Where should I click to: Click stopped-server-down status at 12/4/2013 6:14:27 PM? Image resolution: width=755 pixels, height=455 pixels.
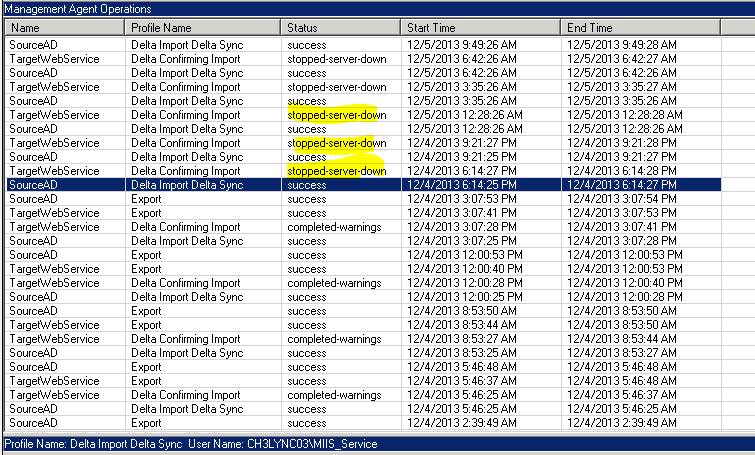pos(337,171)
